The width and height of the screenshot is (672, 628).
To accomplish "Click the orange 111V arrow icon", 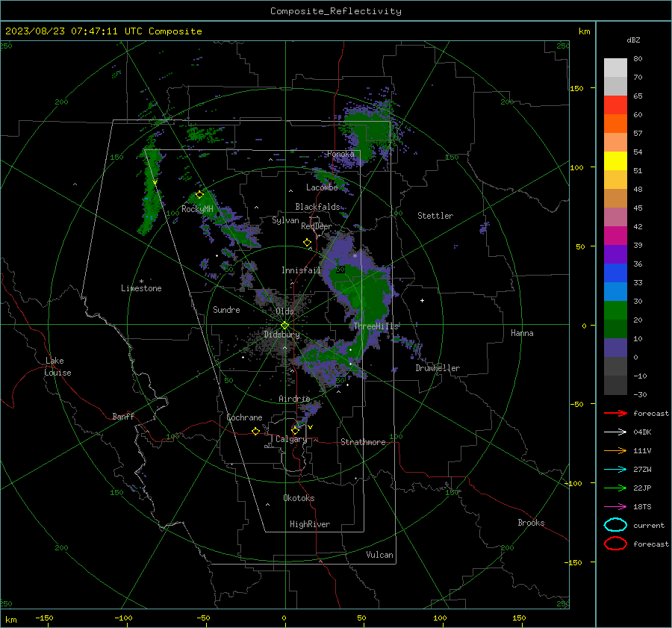I will 615,450.
